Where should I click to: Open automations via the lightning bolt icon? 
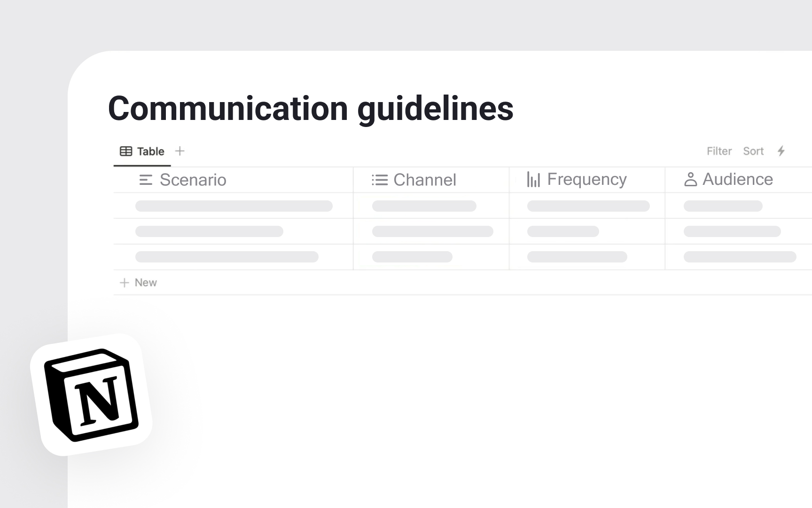781,151
